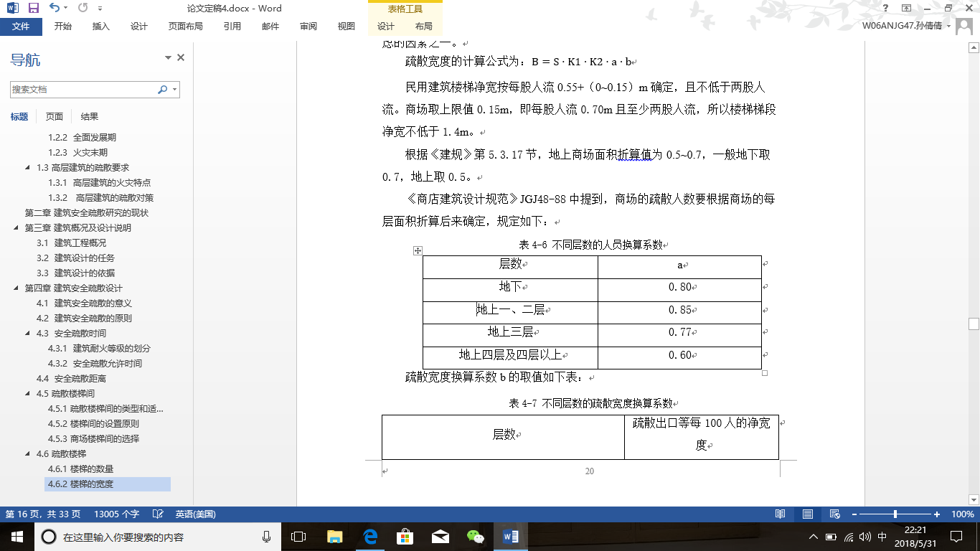Open WeChat from the taskbar

click(x=475, y=537)
